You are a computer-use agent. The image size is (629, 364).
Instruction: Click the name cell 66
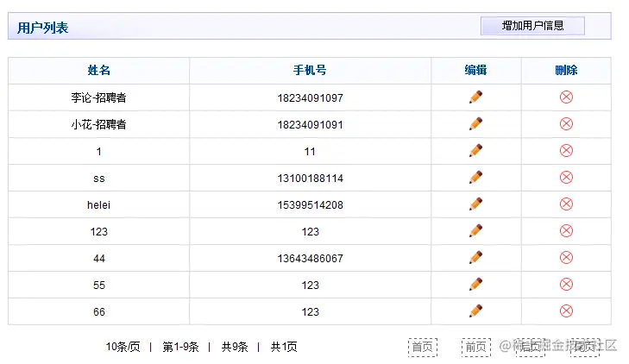click(x=99, y=312)
